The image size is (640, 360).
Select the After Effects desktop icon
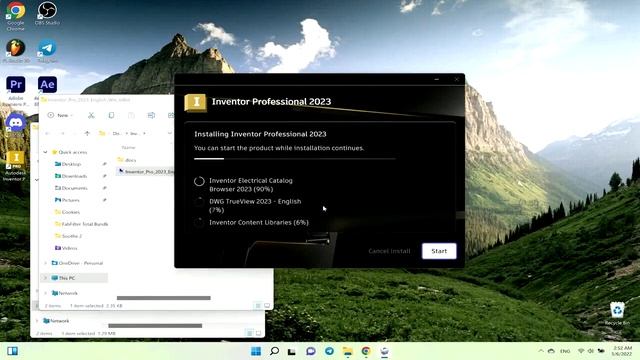pyautogui.click(x=47, y=85)
